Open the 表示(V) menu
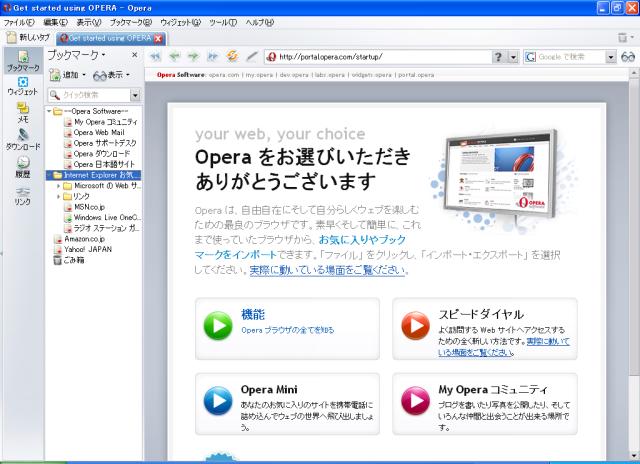Image resolution: width=640 pixels, height=464 pixels. tap(89, 22)
